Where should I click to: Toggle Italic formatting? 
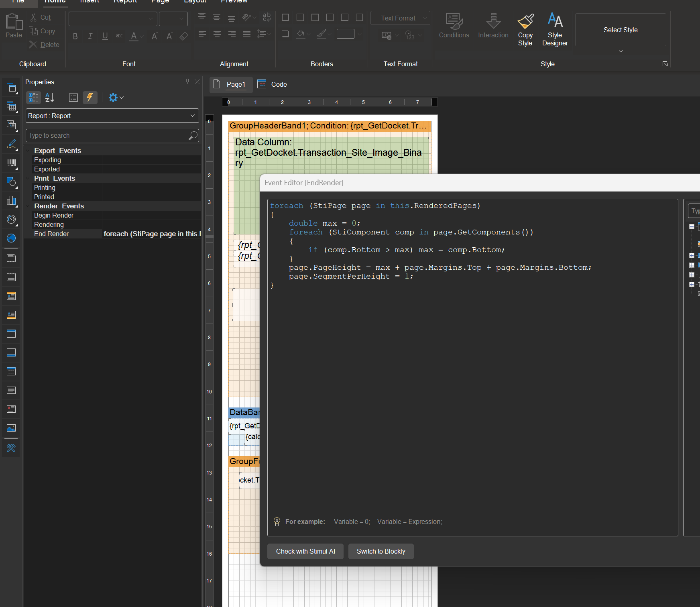[x=90, y=36]
